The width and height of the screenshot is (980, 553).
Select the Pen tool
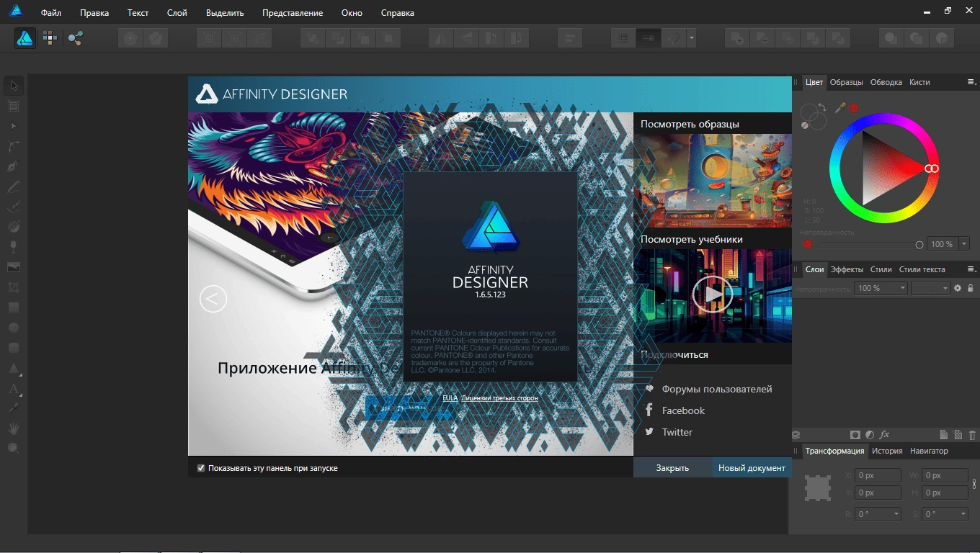point(13,166)
